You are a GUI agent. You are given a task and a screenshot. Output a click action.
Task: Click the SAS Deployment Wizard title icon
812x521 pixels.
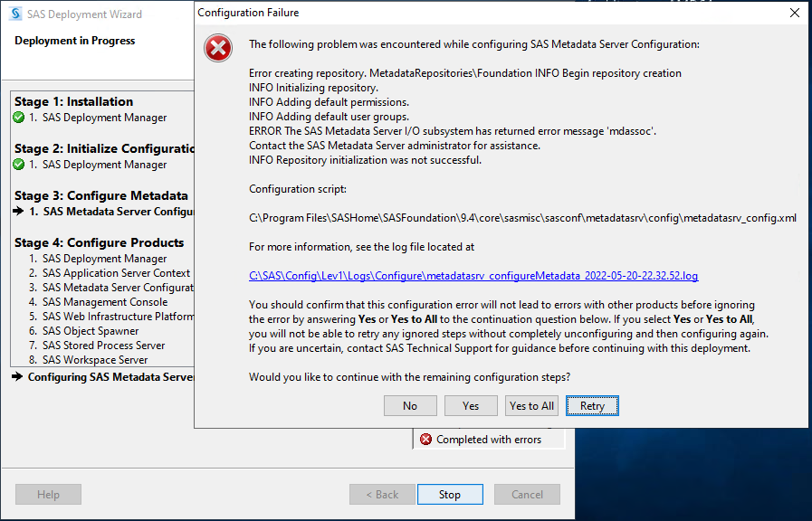(x=14, y=14)
